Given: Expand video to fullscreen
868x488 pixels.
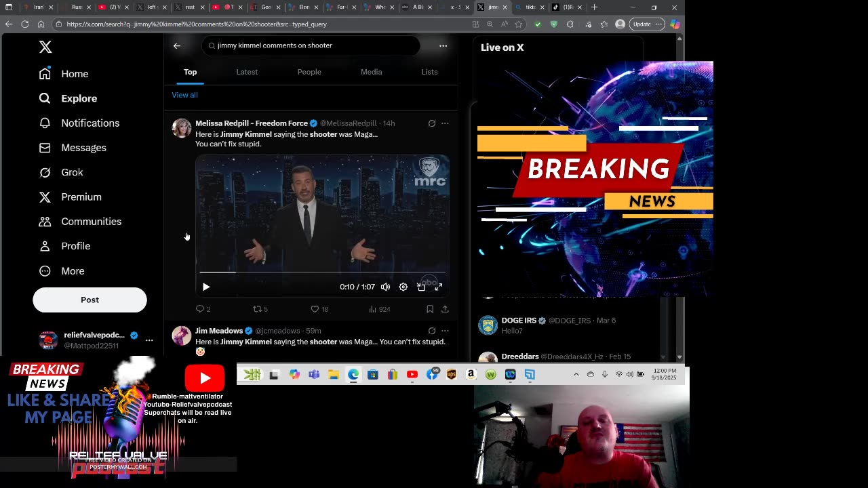Looking at the screenshot, I should [x=439, y=287].
